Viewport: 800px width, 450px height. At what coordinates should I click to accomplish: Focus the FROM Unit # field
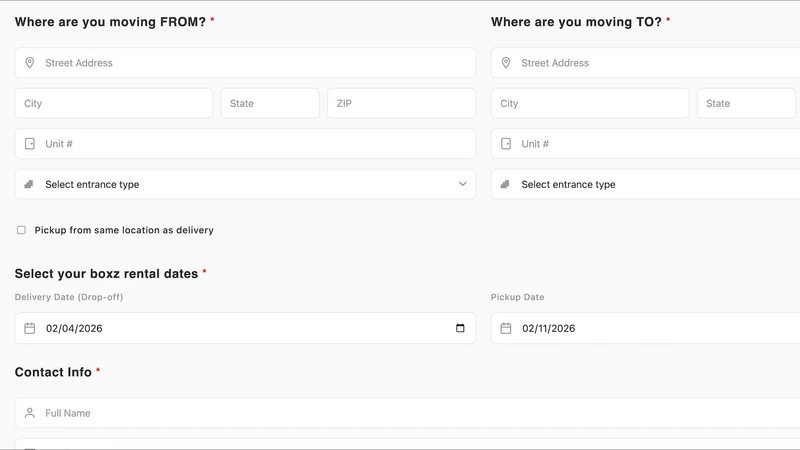(245, 144)
